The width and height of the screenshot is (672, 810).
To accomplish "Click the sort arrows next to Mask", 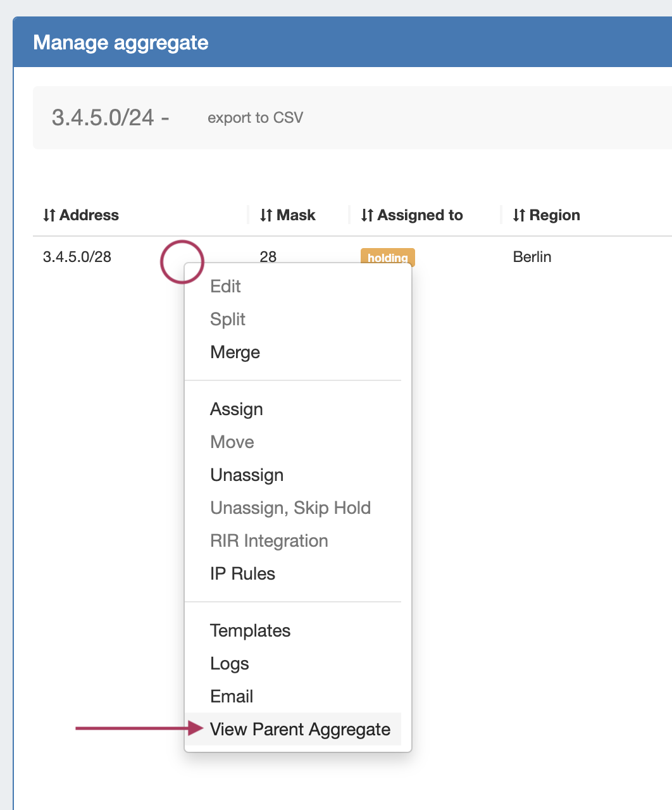I will 266,215.
